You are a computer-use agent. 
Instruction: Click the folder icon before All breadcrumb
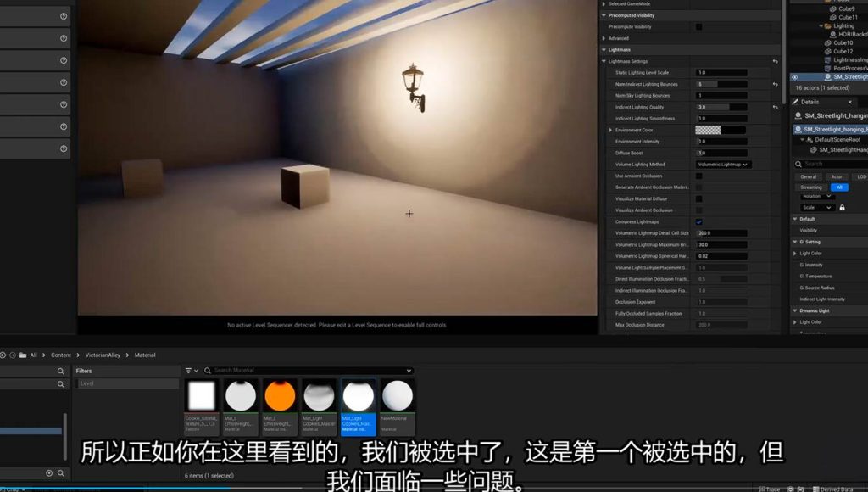(x=23, y=355)
